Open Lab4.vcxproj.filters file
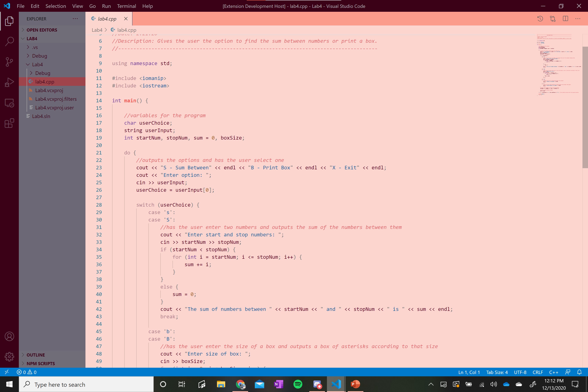 point(56,99)
